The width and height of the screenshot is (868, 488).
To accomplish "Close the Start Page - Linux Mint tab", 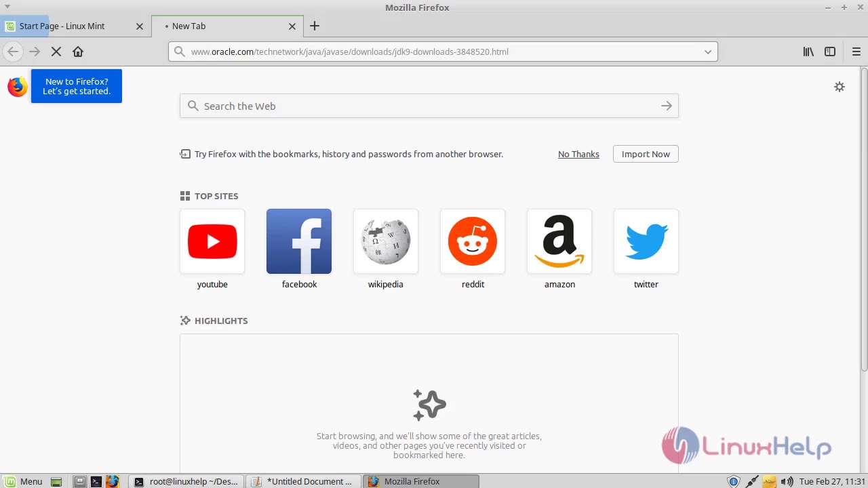I will (x=140, y=26).
